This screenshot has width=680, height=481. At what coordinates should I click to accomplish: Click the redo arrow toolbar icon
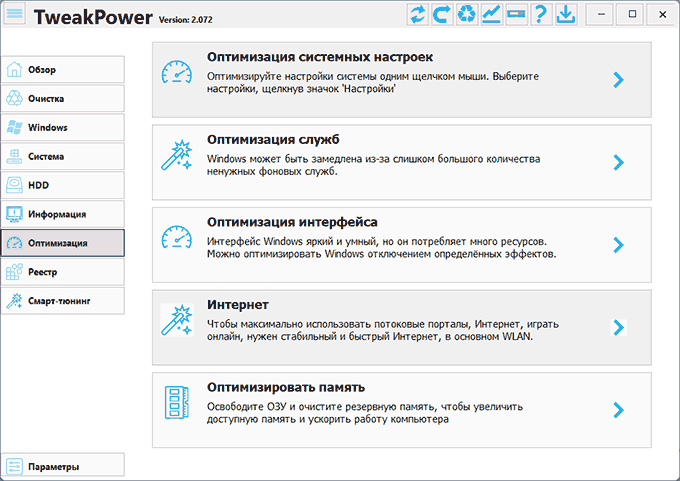tap(442, 14)
